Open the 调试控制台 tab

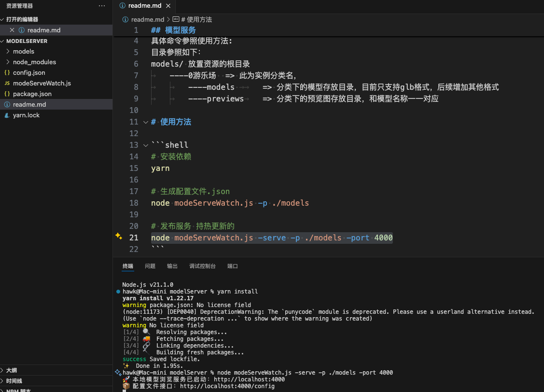click(x=202, y=266)
